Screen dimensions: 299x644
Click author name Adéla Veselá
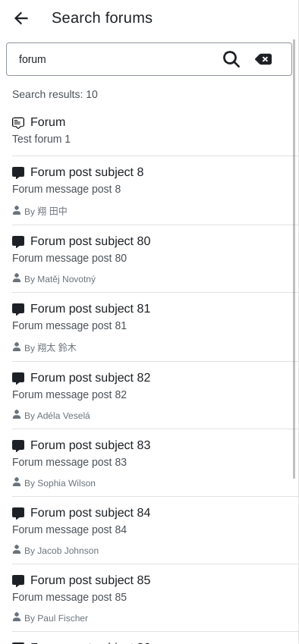pyautogui.click(x=64, y=416)
